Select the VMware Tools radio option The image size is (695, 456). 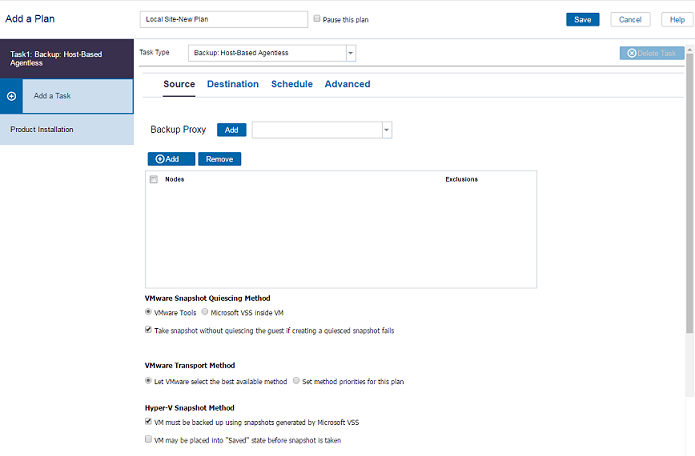click(149, 312)
